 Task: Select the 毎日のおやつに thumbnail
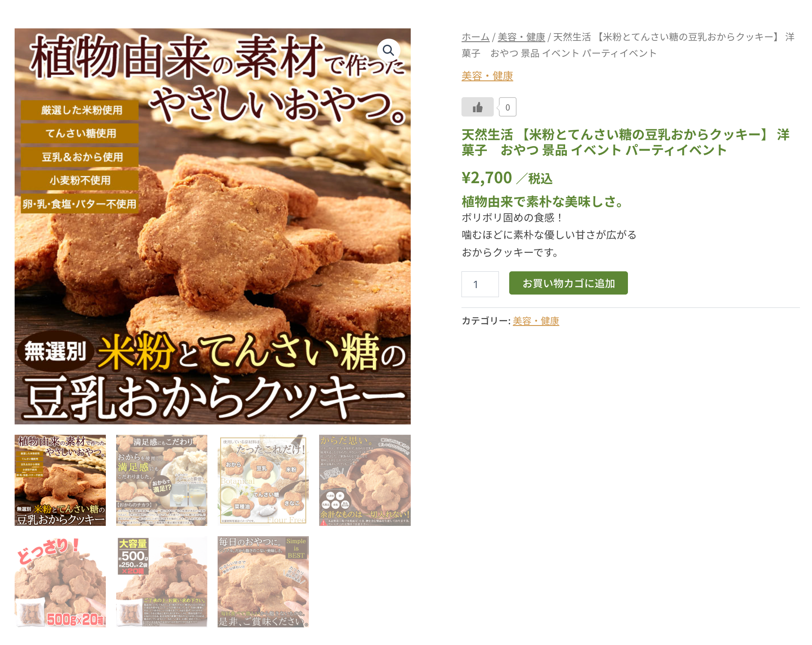pos(263,582)
